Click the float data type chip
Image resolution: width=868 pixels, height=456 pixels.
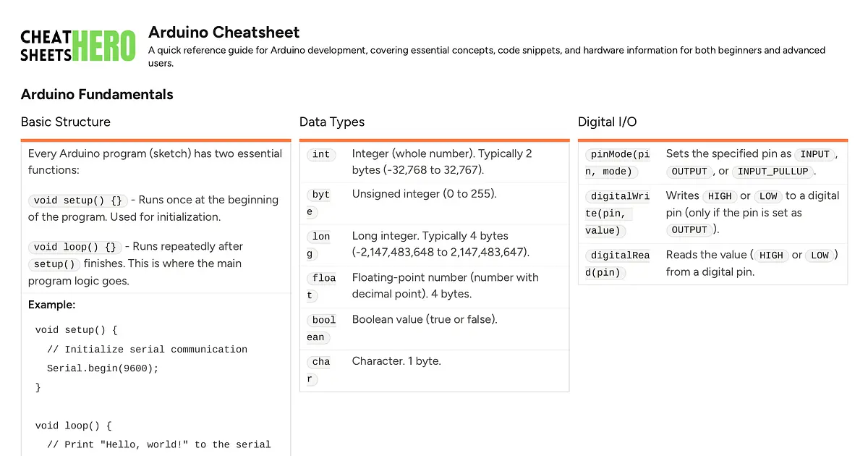(323, 286)
